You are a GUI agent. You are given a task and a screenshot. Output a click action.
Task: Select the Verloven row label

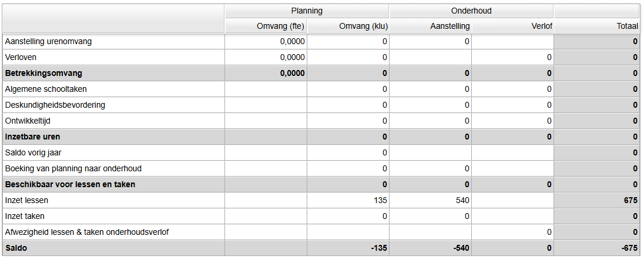pyautogui.click(x=21, y=58)
